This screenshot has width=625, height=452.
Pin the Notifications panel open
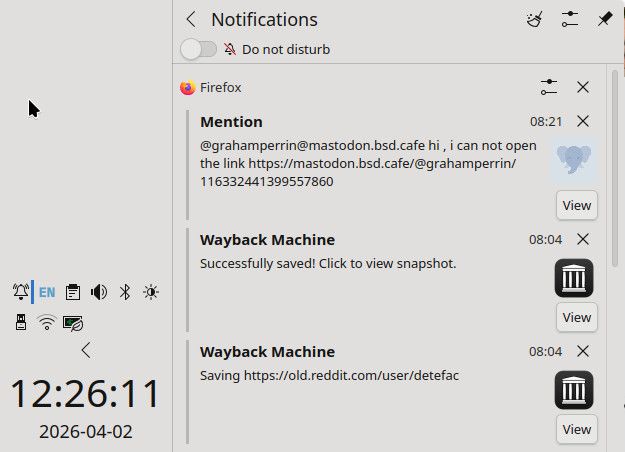[x=604, y=19]
